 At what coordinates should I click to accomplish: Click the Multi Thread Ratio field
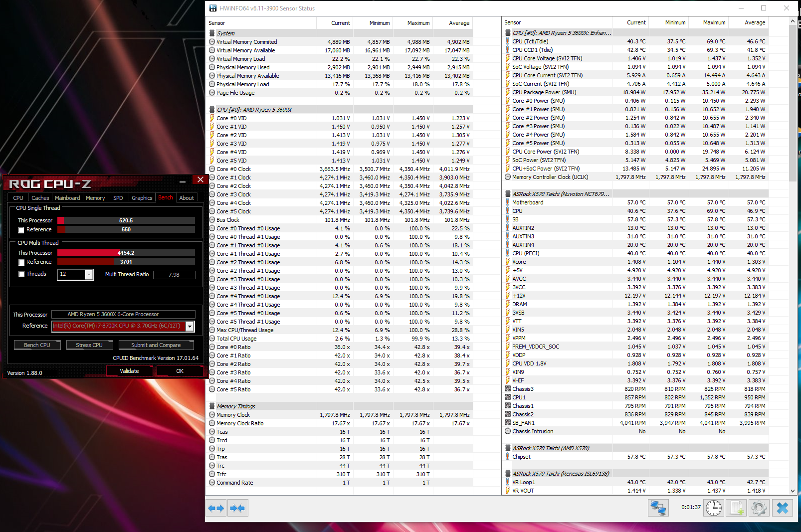[x=174, y=275]
